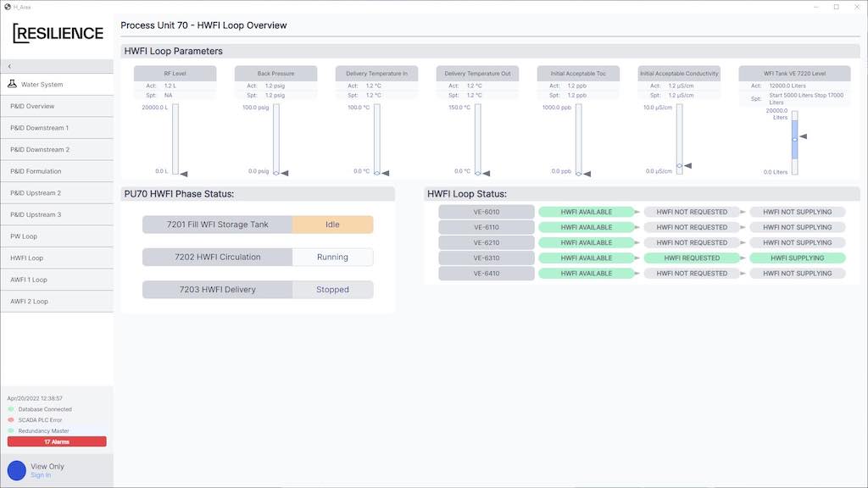Screen dimensions: 868x488
Task: Click the Delivery Temperature Out bar gauge
Action: tap(478, 139)
